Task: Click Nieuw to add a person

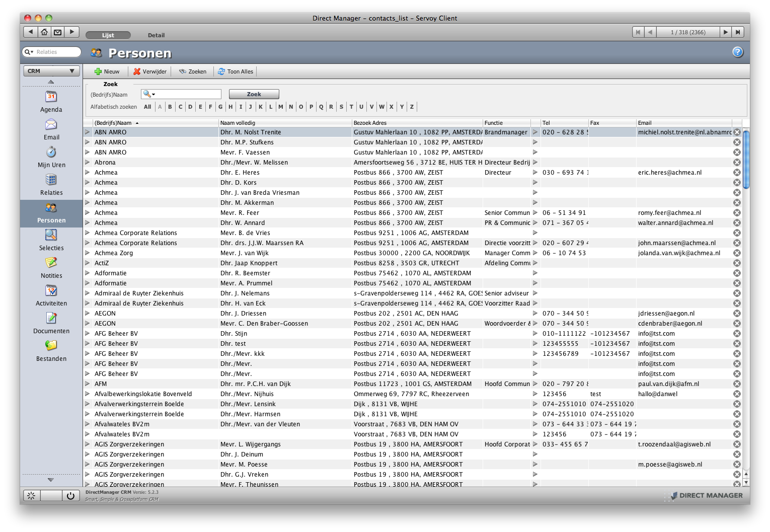Action: [107, 71]
